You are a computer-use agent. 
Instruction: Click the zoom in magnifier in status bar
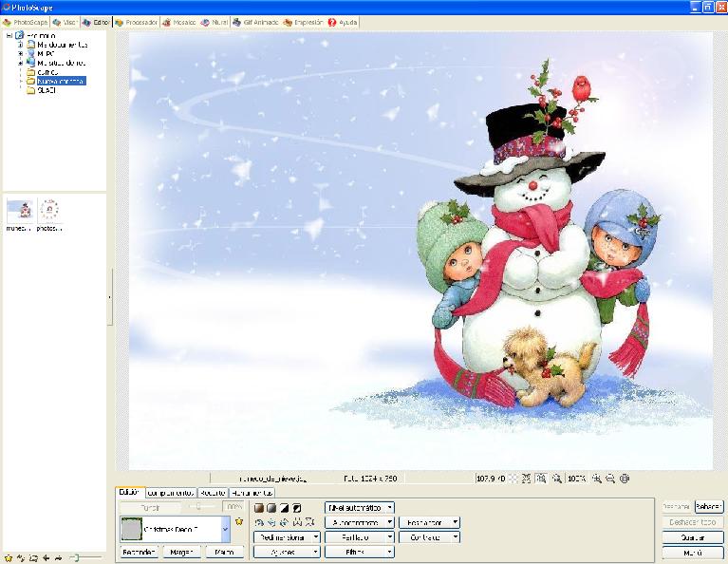597,479
